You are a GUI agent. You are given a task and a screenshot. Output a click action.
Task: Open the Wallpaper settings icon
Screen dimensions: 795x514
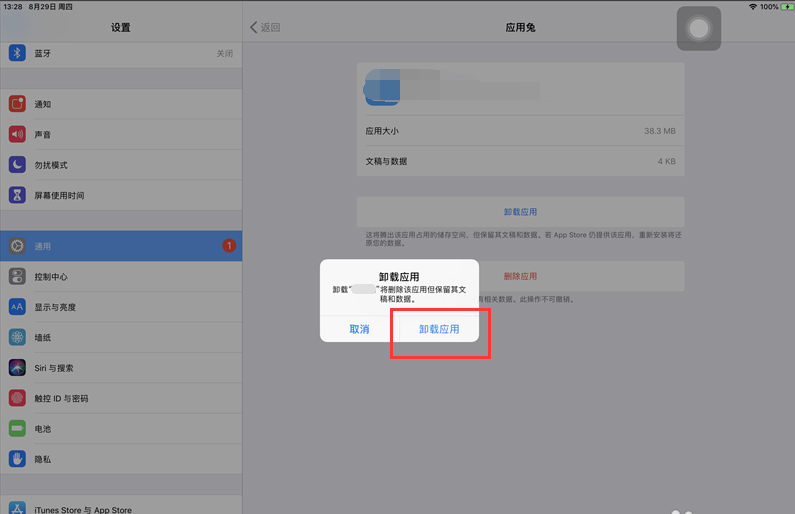[17, 337]
